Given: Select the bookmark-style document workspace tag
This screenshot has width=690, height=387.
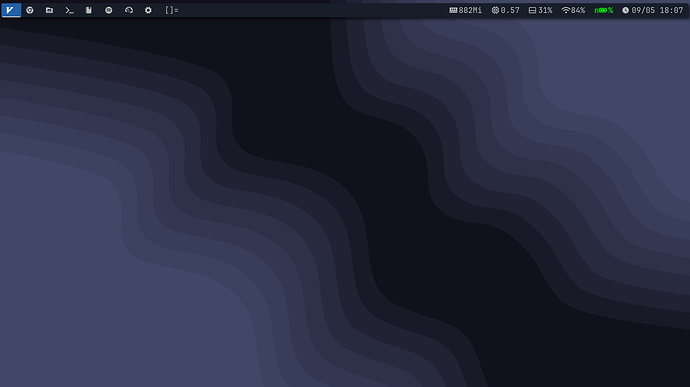Looking at the screenshot, I should (89, 10).
